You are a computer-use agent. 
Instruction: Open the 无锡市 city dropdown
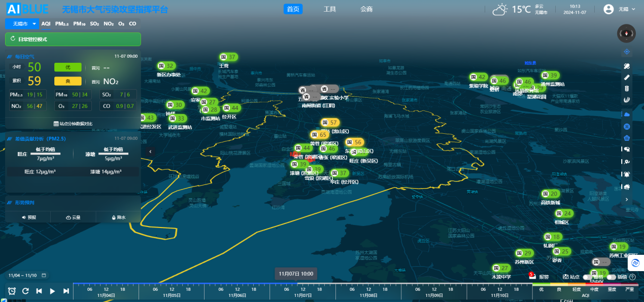coord(22,24)
